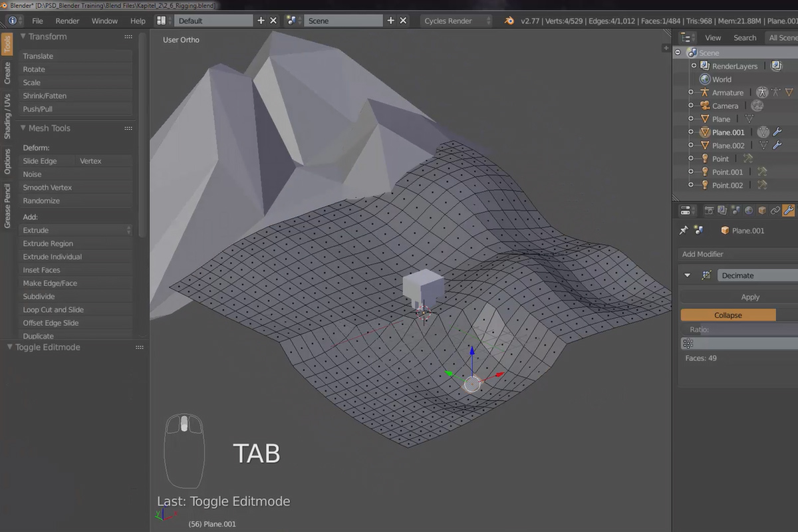The height and width of the screenshot is (532, 798).
Task: Delete the current Scene with X icon
Action: (x=403, y=21)
